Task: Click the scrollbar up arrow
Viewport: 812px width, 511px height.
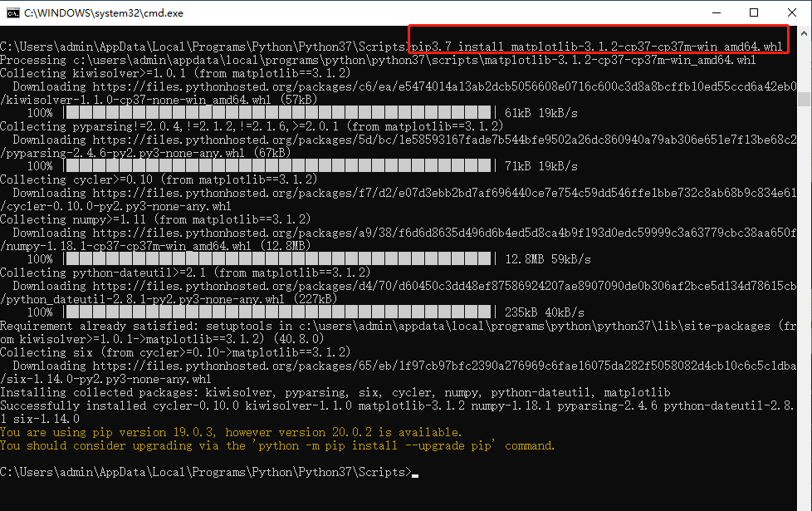Action: (x=804, y=33)
